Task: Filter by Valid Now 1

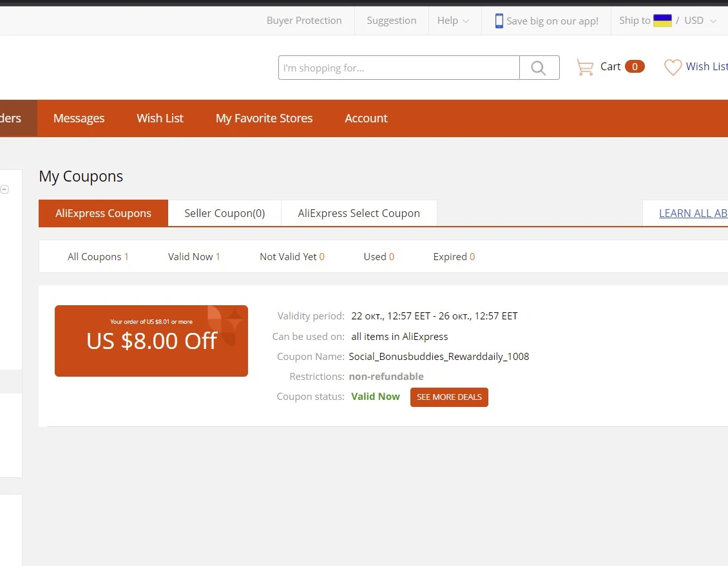Action: [194, 256]
